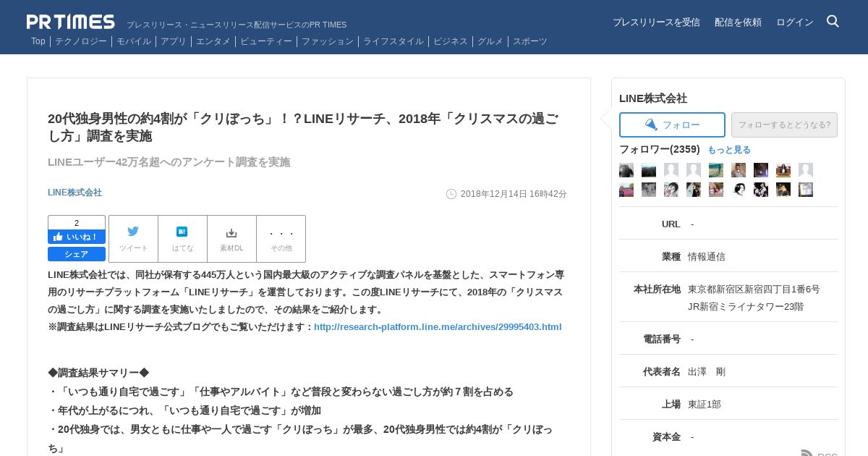Click the date 2018年12月14日 16時42分

[x=514, y=194]
